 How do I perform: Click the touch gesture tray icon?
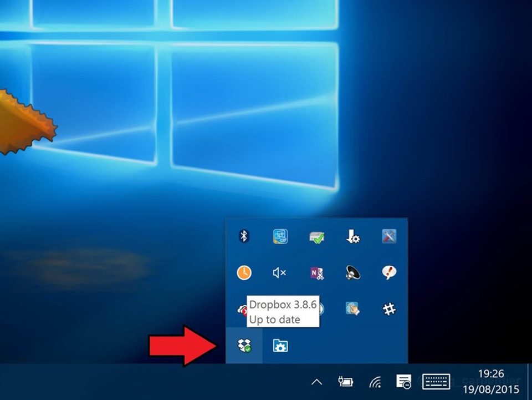352,310
